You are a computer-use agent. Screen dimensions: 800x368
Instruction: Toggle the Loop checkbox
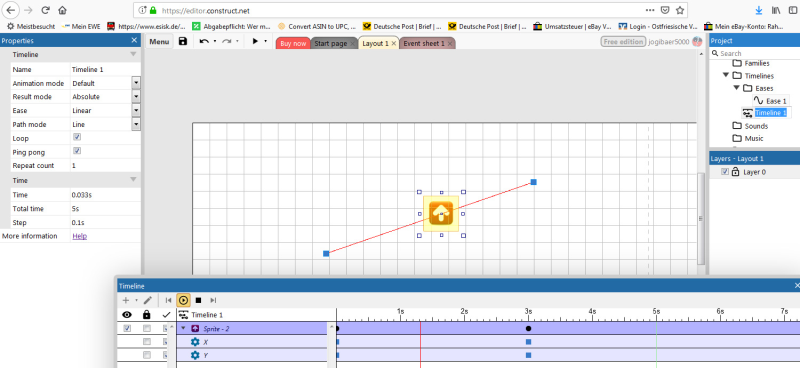[77, 137]
